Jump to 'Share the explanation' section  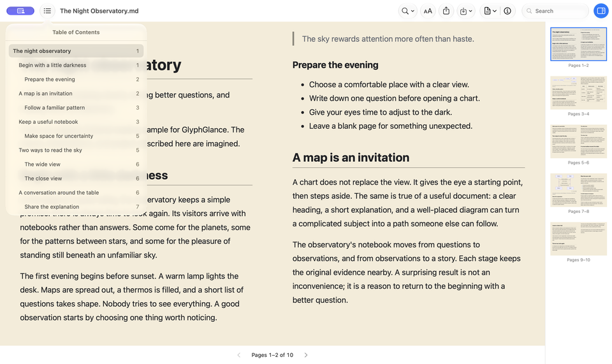pos(76,207)
